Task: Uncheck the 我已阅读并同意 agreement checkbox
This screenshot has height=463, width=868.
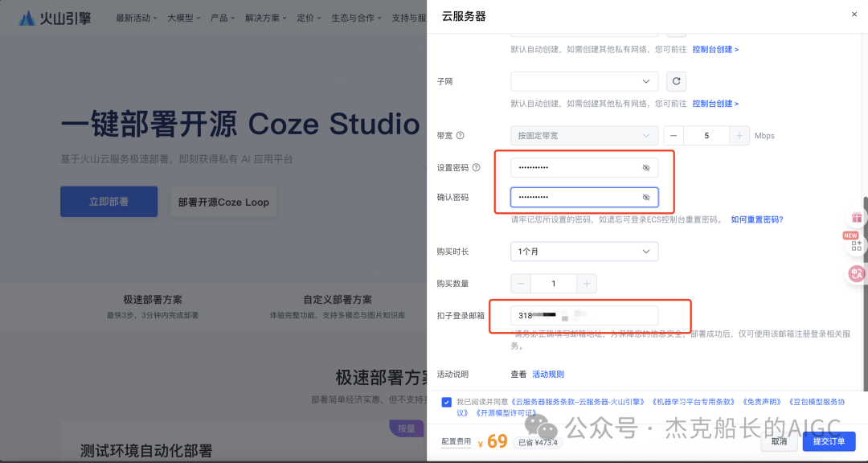Action: pyautogui.click(x=446, y=402)
